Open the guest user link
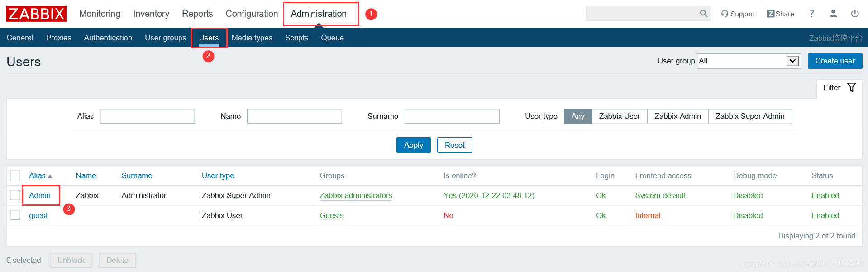This screenshot has width=868, height=272. [38, 215]
